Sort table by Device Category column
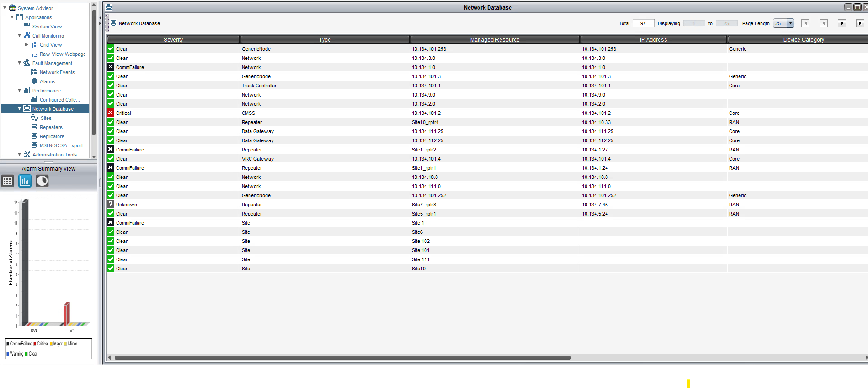Screen dimensions: 868x388 click(x=798, y=40)
